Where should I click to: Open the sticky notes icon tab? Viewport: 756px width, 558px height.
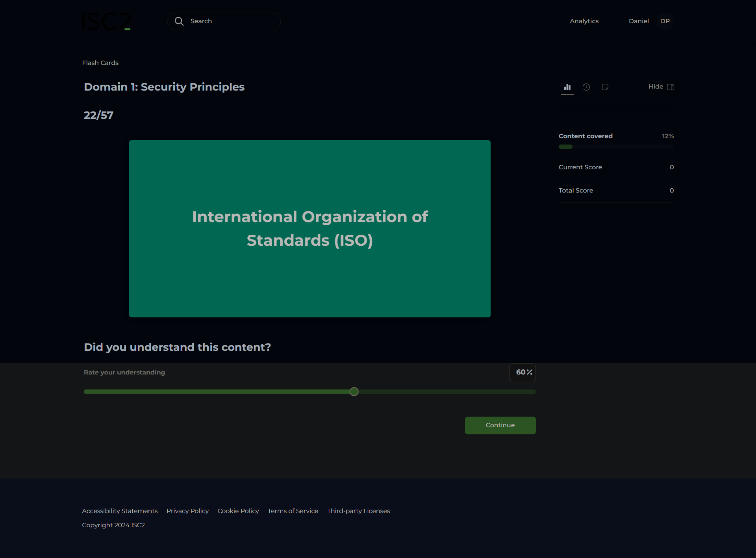click(605, 87)
